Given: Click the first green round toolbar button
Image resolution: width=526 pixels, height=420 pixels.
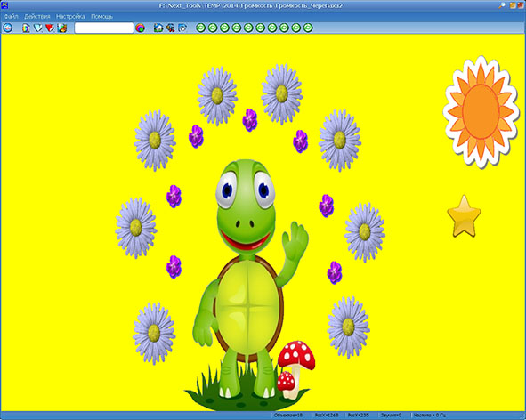Looking at the screenshot, I should click(200, 28).
